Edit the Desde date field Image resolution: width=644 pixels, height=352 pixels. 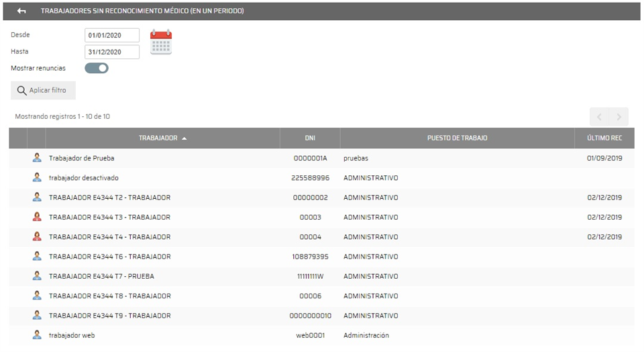[112, 36]
